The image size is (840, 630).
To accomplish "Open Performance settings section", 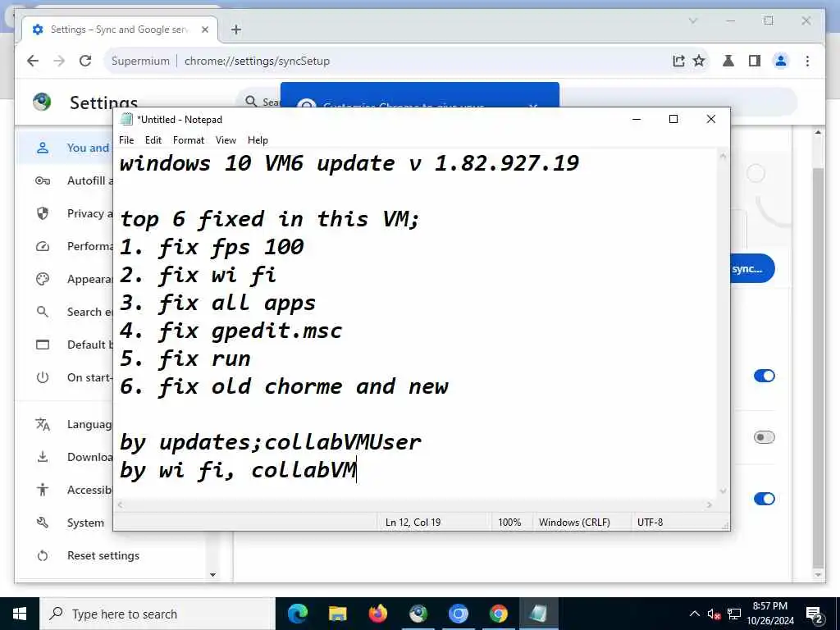I will tap(64, 246).
